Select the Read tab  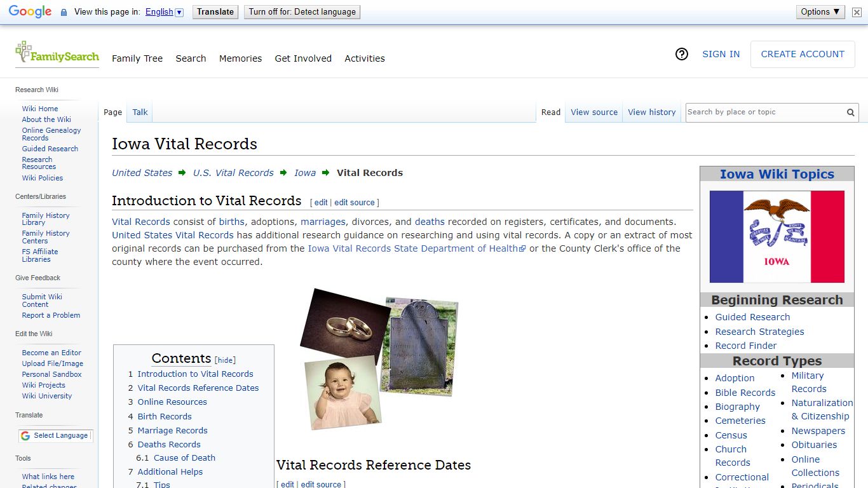tap(551, 112)
